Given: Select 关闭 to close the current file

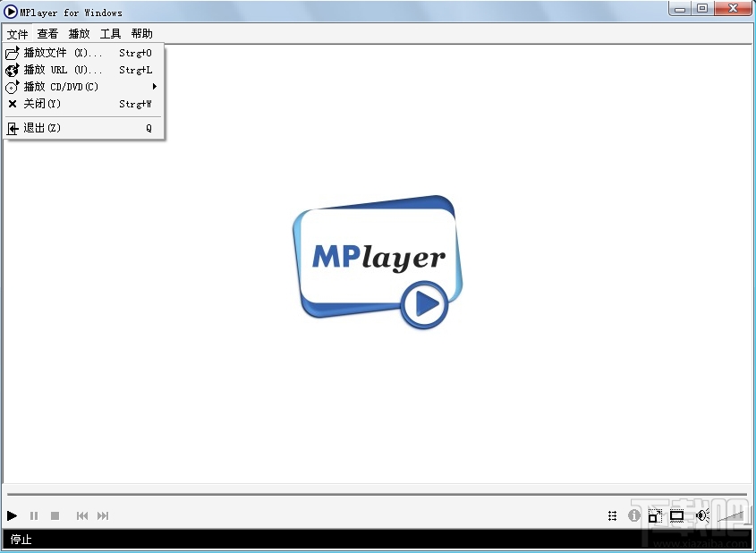Looking at the screenshot, I should pos(40,104).
